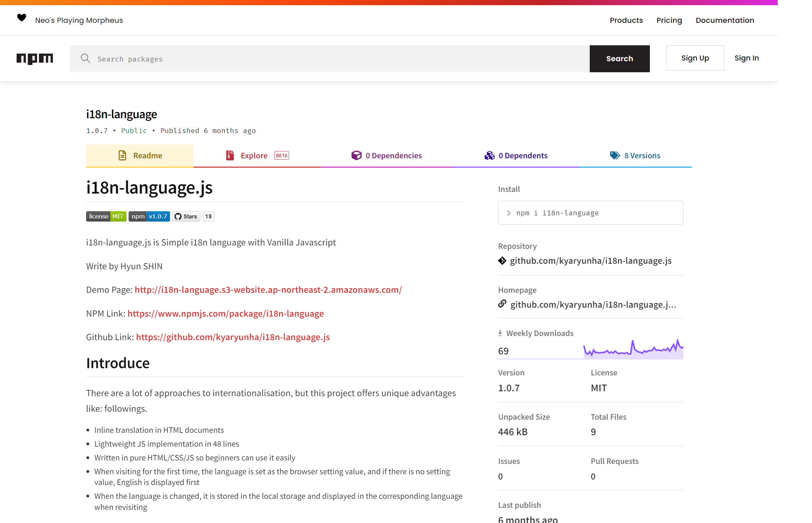Click the blue Versions tag icon
812x523 pixels.
pyautogui.click(x=615, y=156)
